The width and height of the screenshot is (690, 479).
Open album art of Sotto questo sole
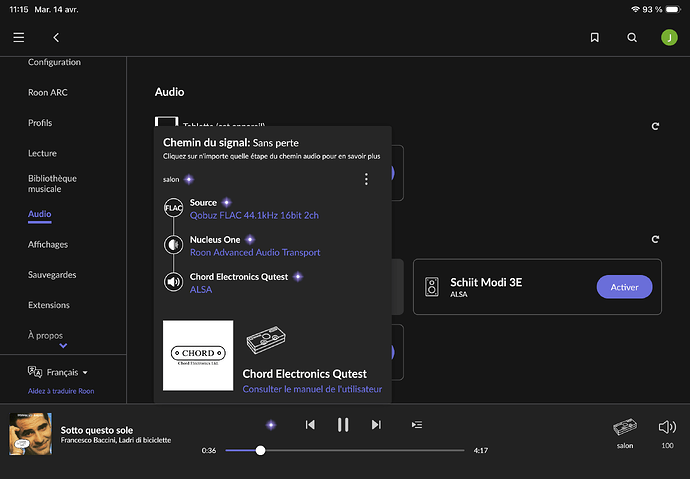[x=31, y=434]
